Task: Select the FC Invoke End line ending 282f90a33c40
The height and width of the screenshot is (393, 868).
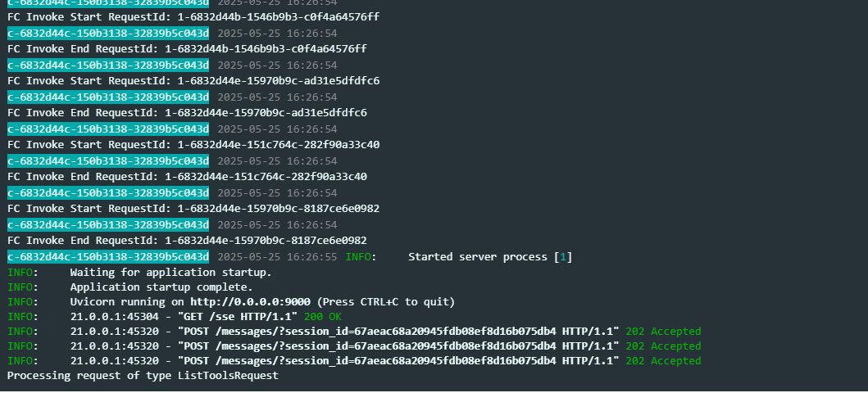Action: click(x=186, y=176)
